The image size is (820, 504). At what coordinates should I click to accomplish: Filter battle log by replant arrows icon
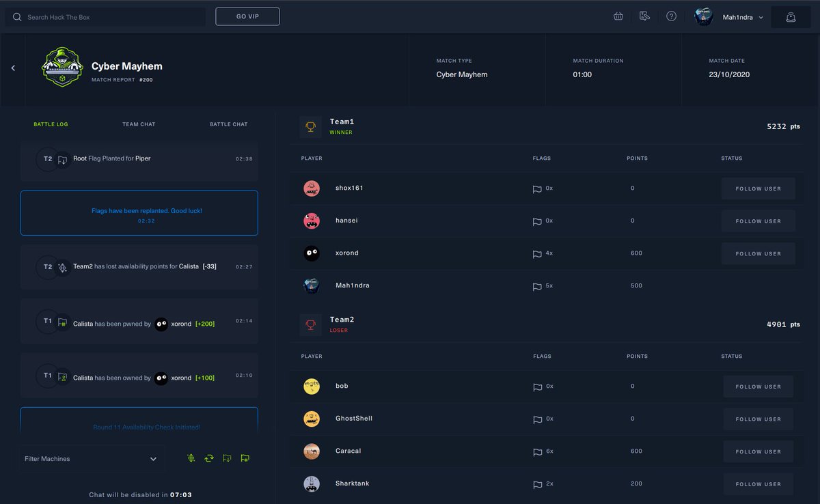coord(209,458)
